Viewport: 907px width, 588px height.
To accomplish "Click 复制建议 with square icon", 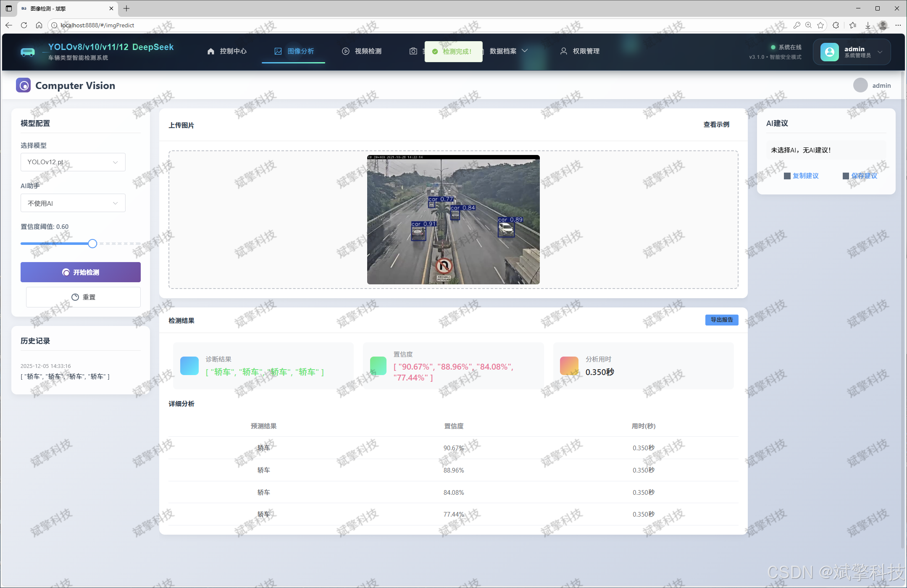I will (801, 176).
